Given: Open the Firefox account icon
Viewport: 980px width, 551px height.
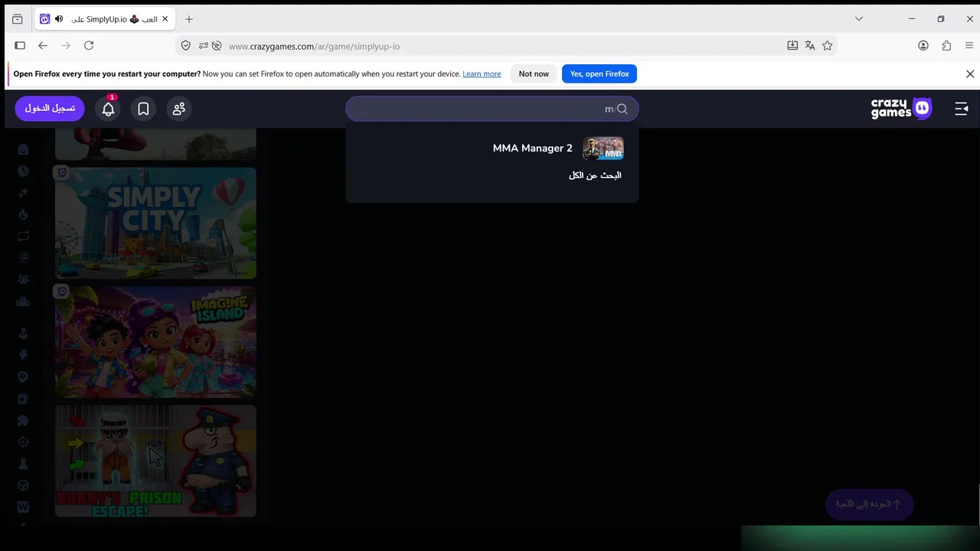Looking at the screenshot, I should coord(923,46).
